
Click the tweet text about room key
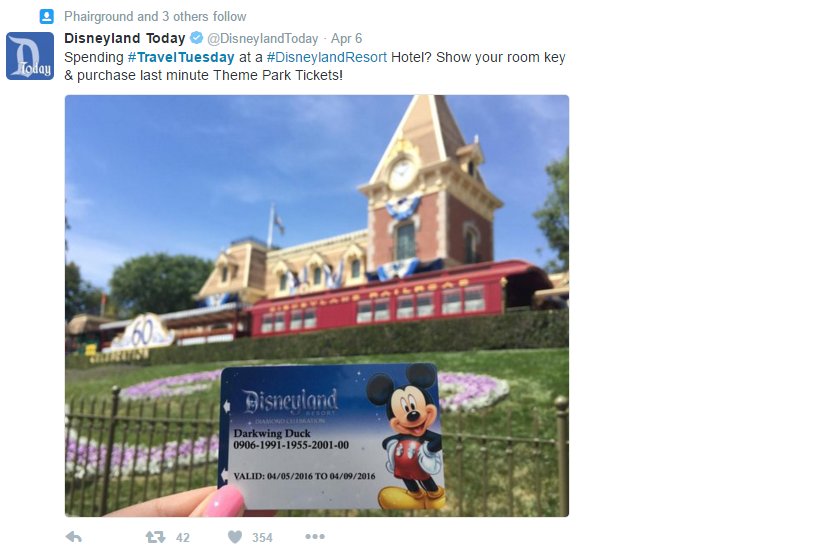coord(315,66)
